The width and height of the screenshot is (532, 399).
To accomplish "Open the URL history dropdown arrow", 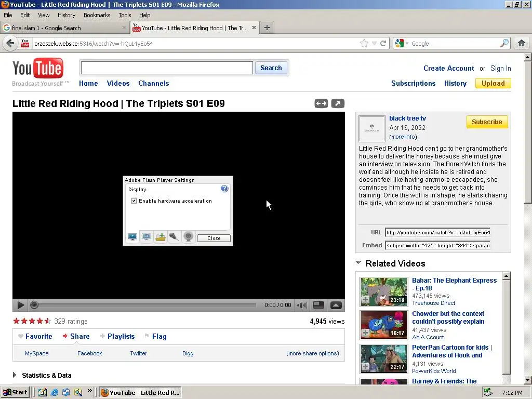I will [374, 44].
